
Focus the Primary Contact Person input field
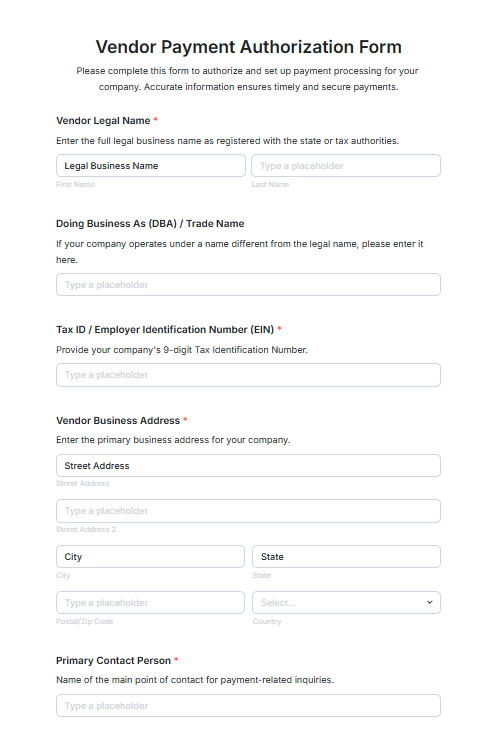click(x=248, y=706)
